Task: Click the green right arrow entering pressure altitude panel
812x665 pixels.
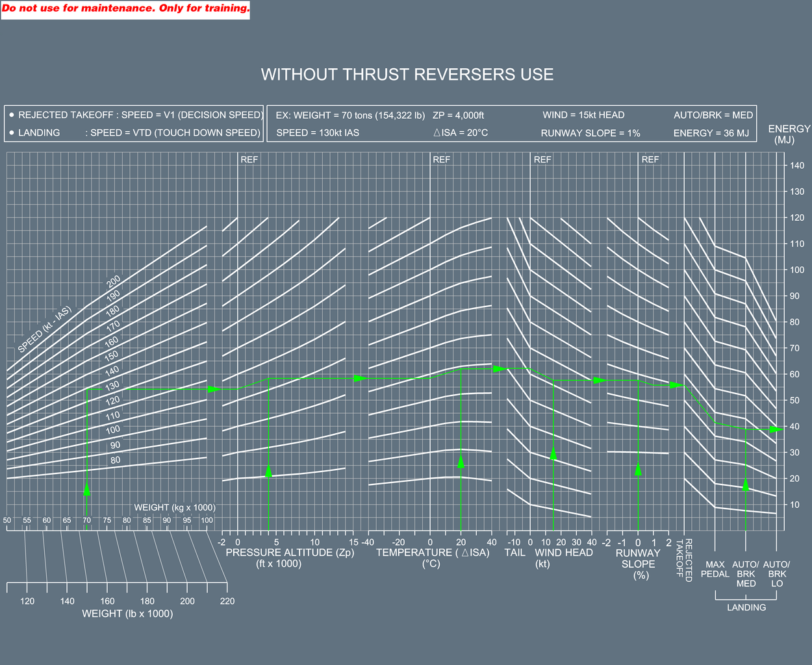Action: pos(213,389)
